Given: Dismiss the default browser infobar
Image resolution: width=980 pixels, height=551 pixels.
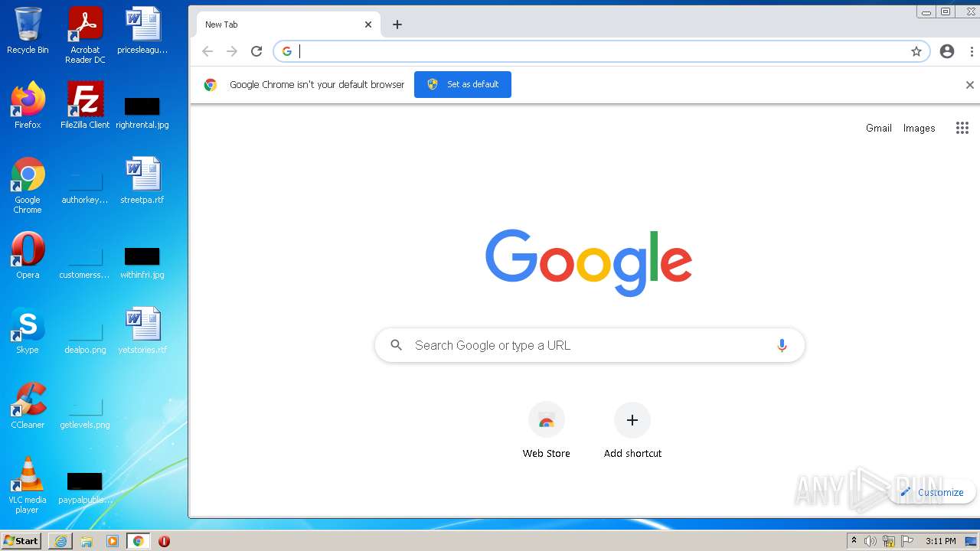Looking at the screenshot, I should (969, 85).
